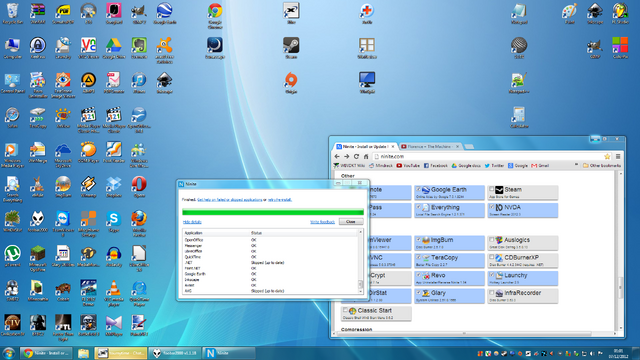This screenshot has height=360, width=640.
Task: Open the Civilization IV desktop shortcut
Action: click(12, 325)
